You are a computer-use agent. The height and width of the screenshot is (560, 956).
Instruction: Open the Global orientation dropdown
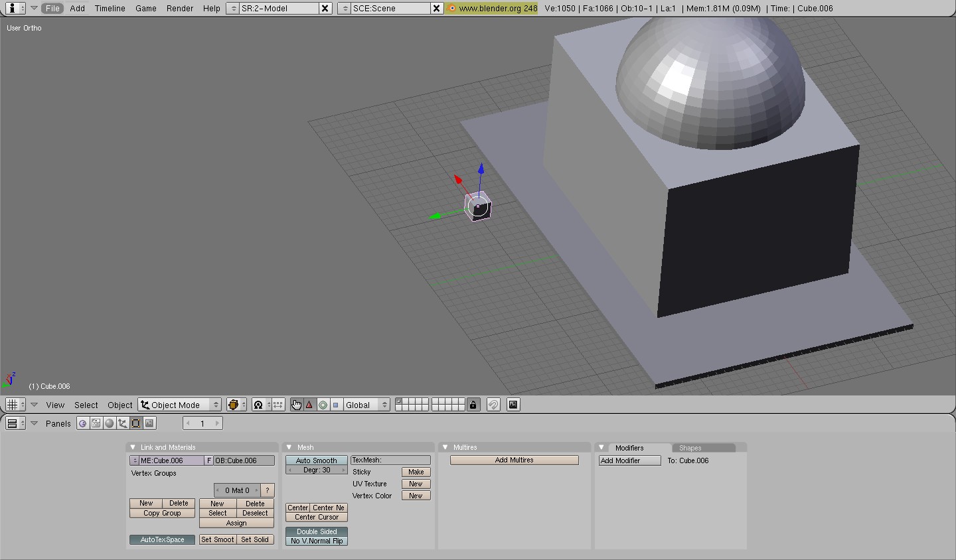366,405
